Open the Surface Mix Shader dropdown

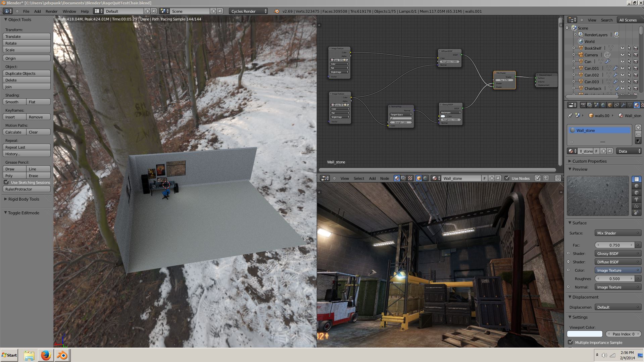(618, 233)
